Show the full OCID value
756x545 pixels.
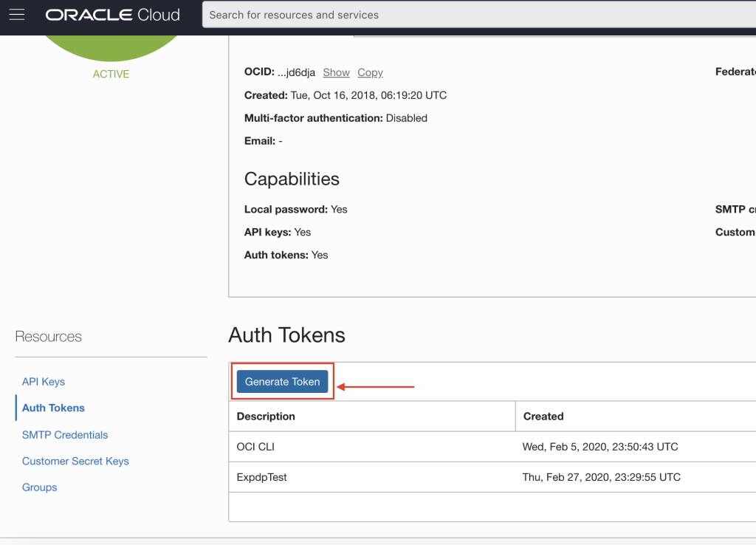click(336, 72)
